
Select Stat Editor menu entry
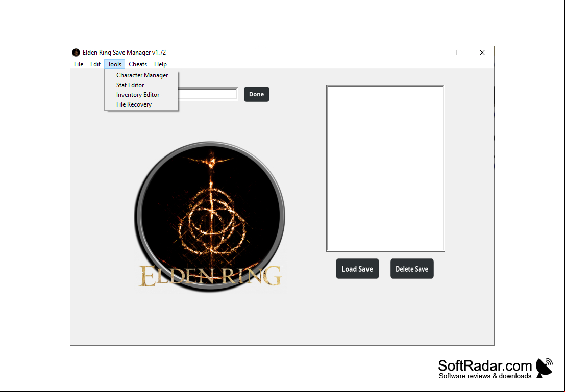point(141,85)
